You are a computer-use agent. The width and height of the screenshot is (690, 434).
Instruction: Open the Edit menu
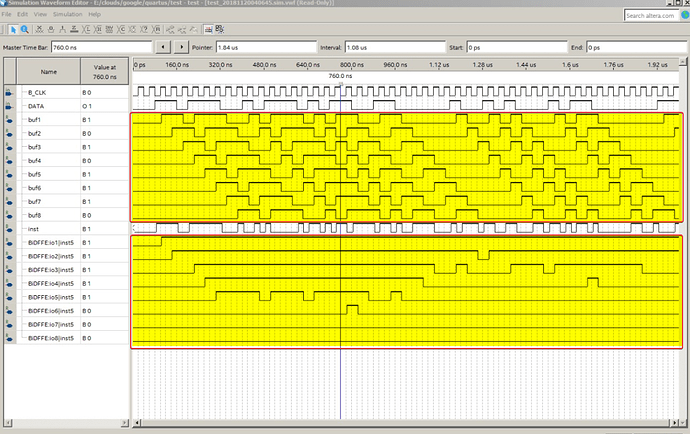(22, 14)
